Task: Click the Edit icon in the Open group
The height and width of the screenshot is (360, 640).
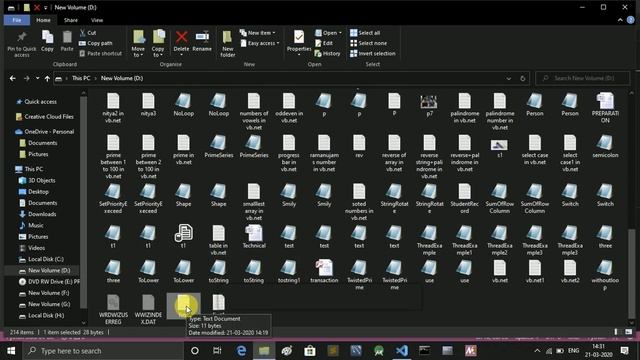Action: pos(318,43)
